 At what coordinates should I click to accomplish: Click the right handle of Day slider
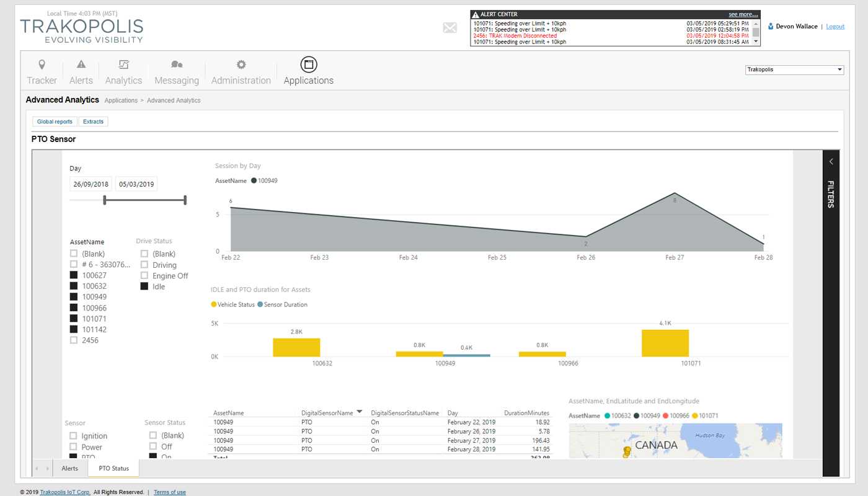[x=185, y=200]
